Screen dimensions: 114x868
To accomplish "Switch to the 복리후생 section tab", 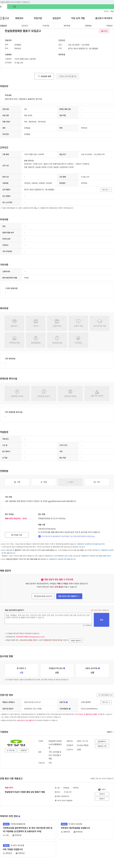I will 67,26.
